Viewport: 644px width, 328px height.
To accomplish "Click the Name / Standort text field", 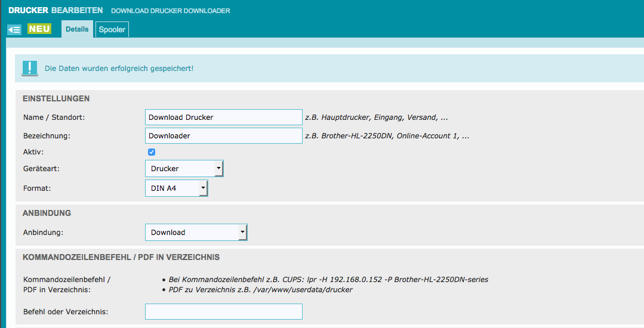I will tap(223, 117).
